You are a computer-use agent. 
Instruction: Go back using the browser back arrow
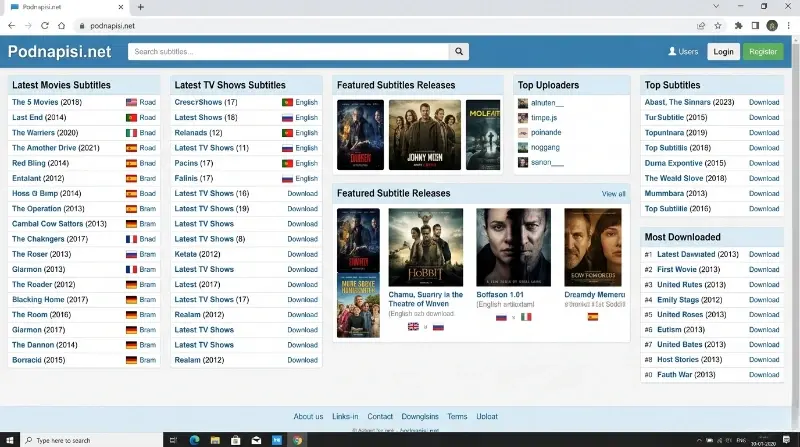[x=11, y=26]
